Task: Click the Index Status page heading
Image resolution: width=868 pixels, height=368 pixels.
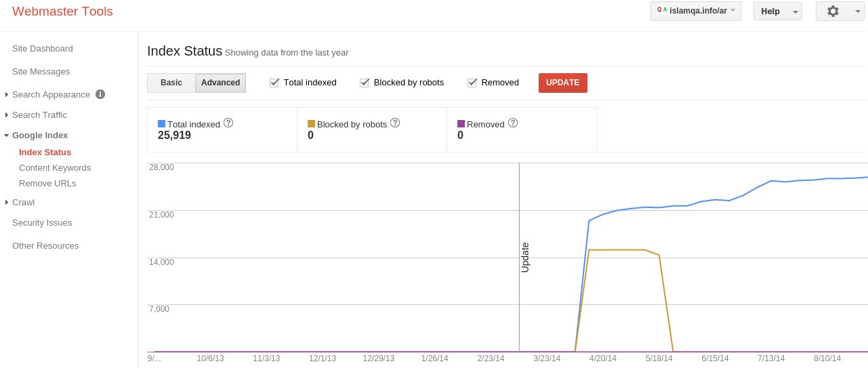Action: click(x=184, y=51)
